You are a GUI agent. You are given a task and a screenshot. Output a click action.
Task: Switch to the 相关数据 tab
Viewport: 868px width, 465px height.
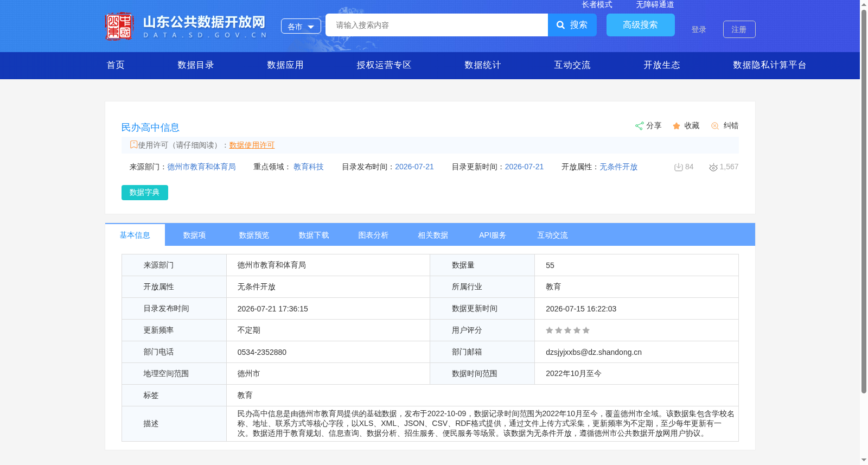[x=433, y=235]
